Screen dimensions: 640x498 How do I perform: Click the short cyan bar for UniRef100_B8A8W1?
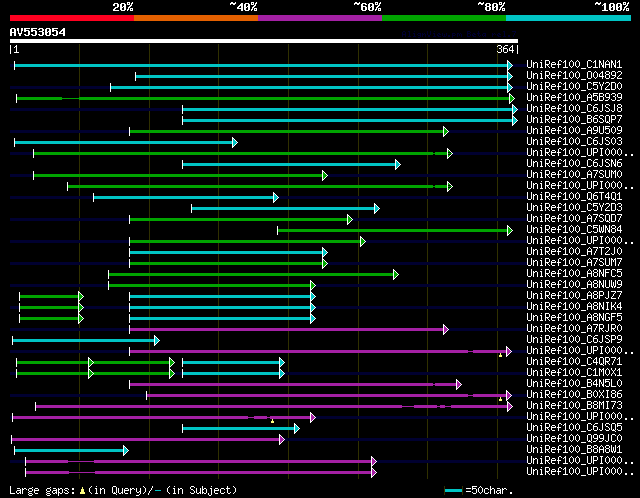click(x=71, y=451)
